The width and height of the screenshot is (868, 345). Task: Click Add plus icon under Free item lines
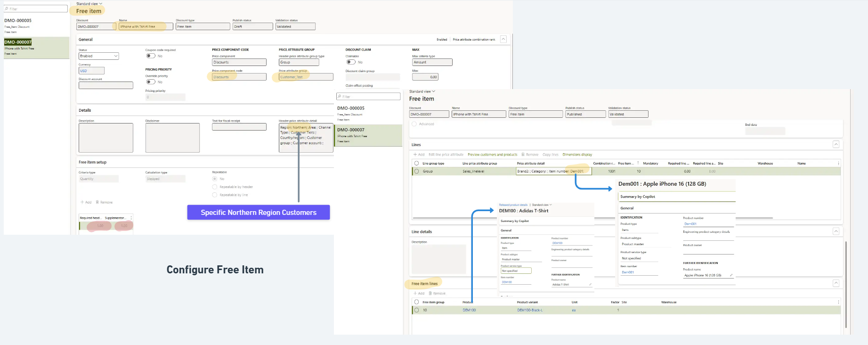pos(415,294)
